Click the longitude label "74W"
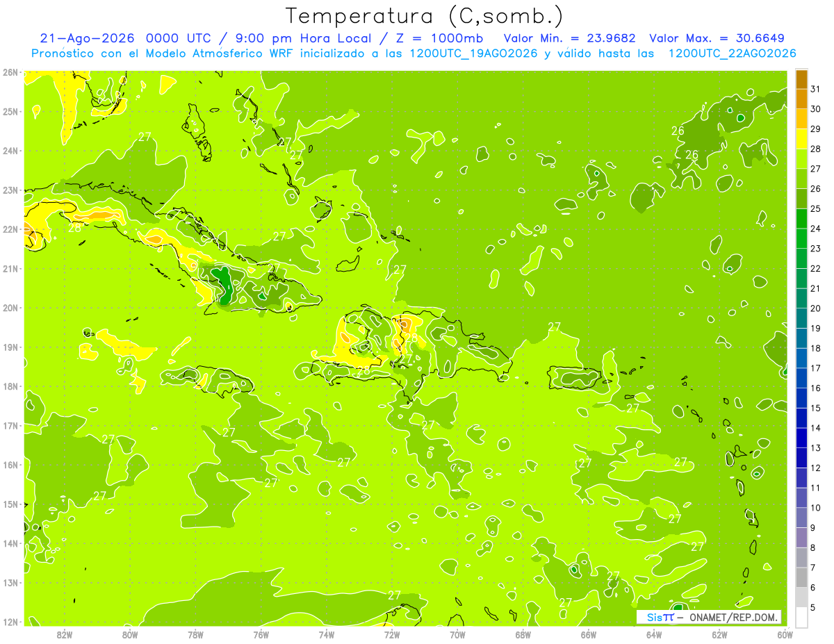 (326, 634)
